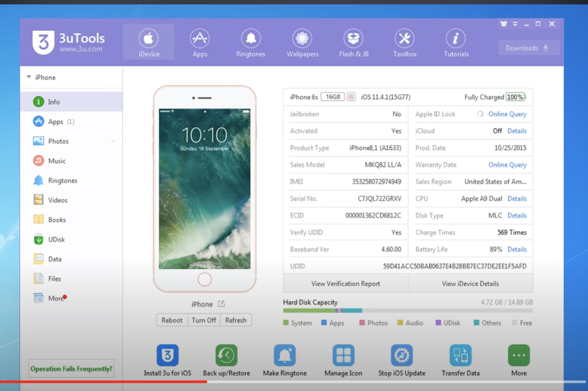Click the Downloads button
Viewport: 588px width, 391px height.
[529, 48]
